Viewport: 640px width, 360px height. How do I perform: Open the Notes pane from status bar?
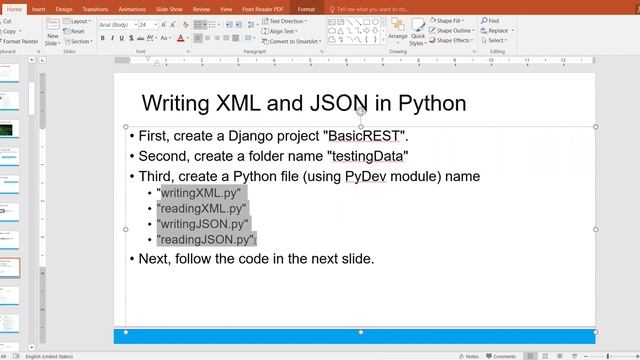469,356
